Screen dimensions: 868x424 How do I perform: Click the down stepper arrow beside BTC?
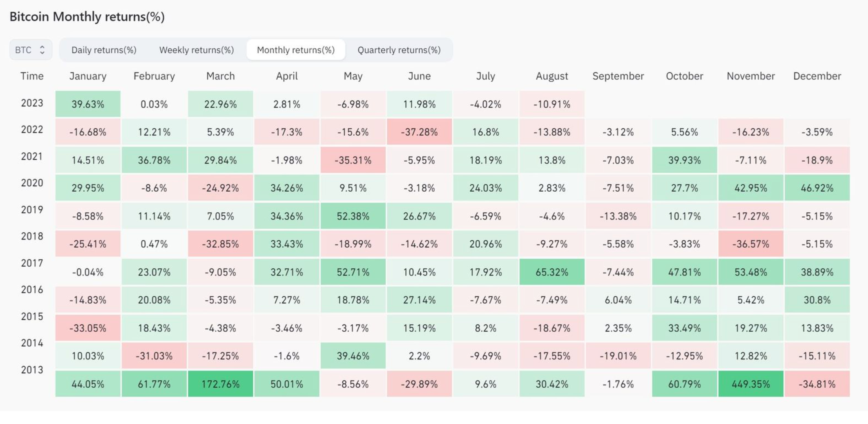click(x=43, y=53)
